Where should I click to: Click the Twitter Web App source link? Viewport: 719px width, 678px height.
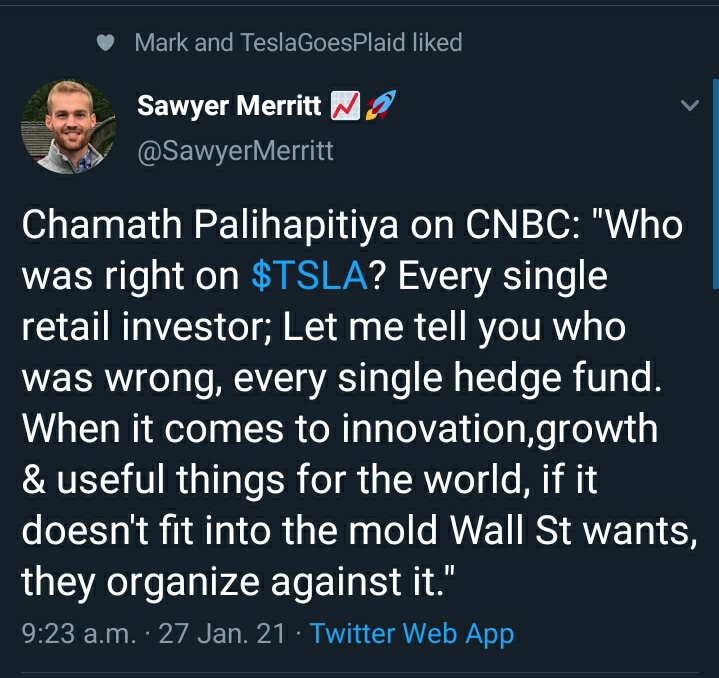point(412,634)
